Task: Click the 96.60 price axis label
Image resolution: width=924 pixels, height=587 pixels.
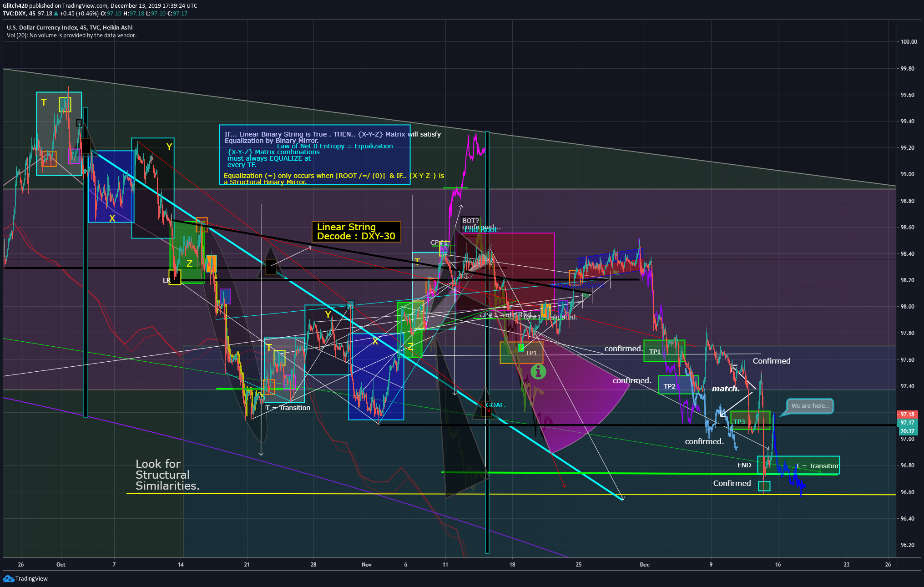Action: point(907,492)
